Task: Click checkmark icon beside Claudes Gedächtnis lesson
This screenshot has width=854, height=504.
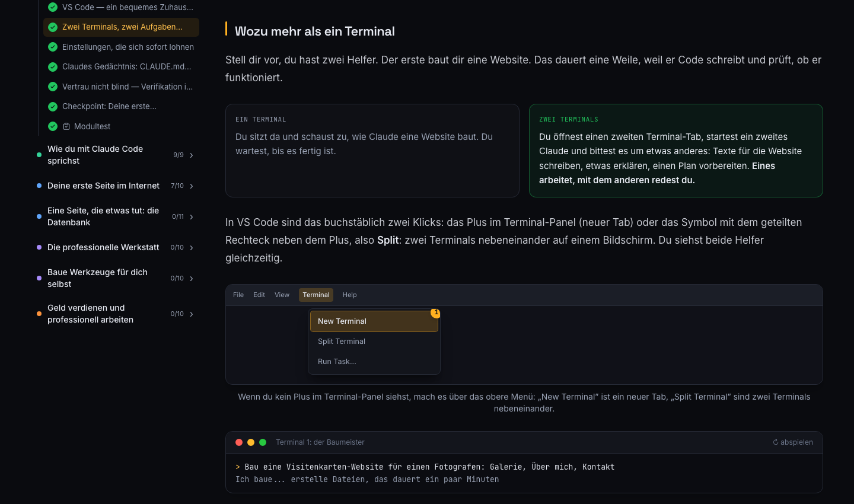Action: tap(53, 67)
